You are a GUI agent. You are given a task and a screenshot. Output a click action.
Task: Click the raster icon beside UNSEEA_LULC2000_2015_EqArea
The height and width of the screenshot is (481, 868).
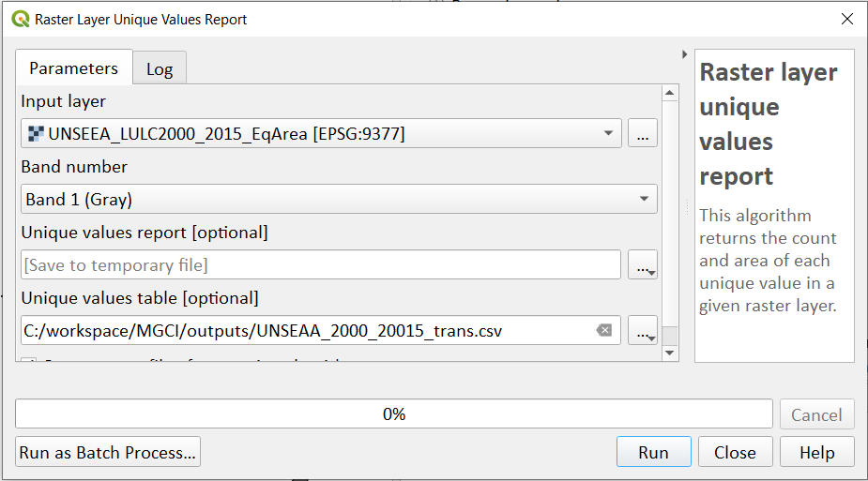[x=36, y=133]
